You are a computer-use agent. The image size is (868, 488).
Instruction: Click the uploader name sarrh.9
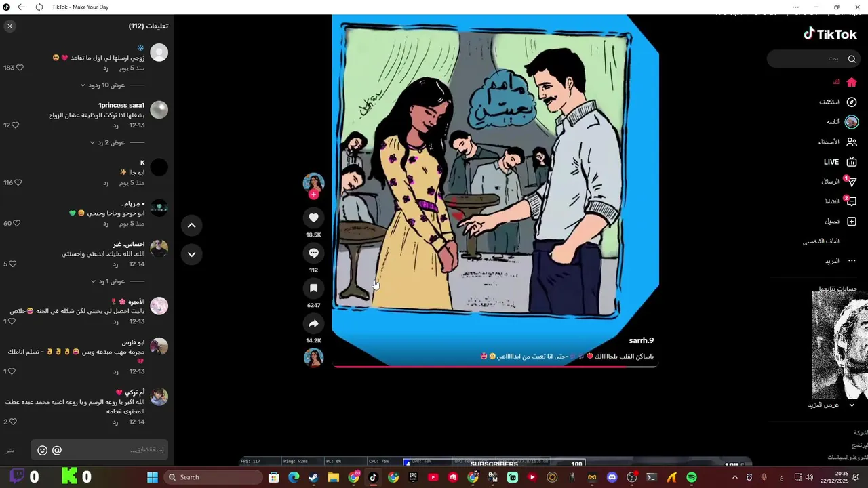[x=642, y=340]
